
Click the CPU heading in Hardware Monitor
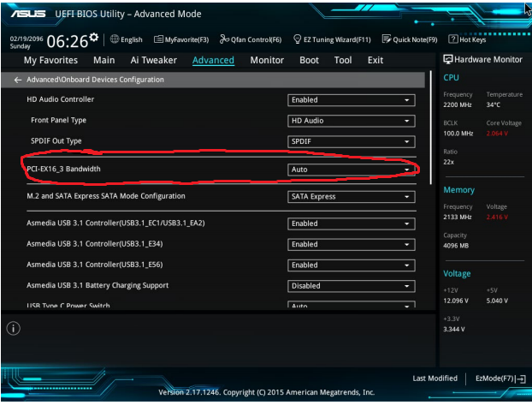451,78
